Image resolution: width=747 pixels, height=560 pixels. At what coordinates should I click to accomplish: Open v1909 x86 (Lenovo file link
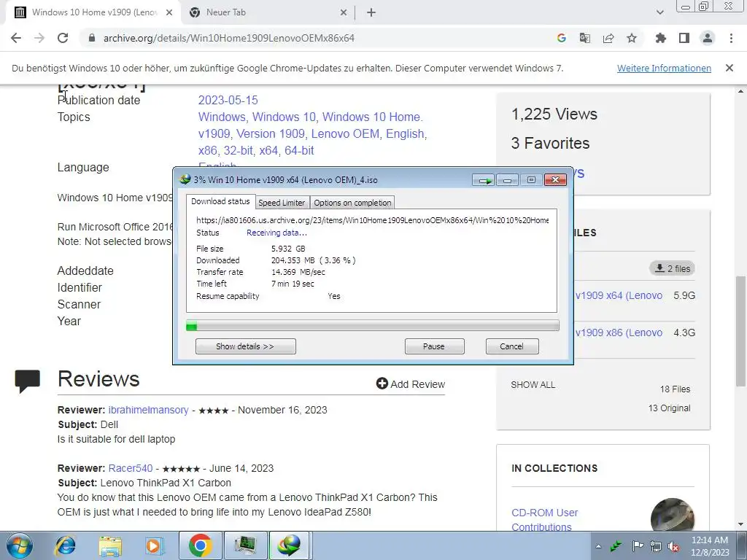point(619,332)
